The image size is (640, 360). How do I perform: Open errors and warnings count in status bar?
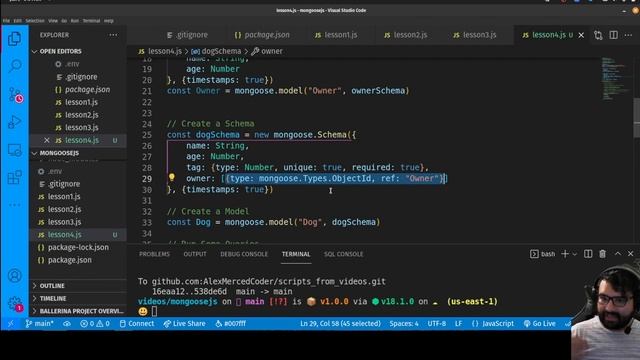95,323
